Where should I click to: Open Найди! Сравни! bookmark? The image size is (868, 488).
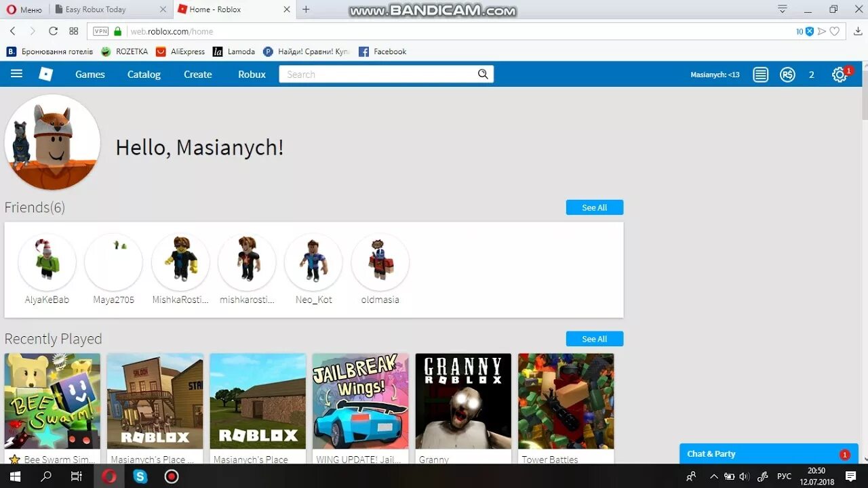pyautogui.click(x=307, y=52)
